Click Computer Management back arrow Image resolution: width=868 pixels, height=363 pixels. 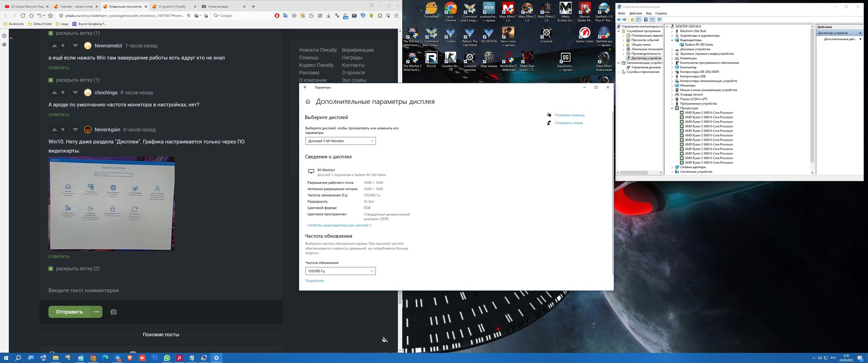click(x=619, y=19)
